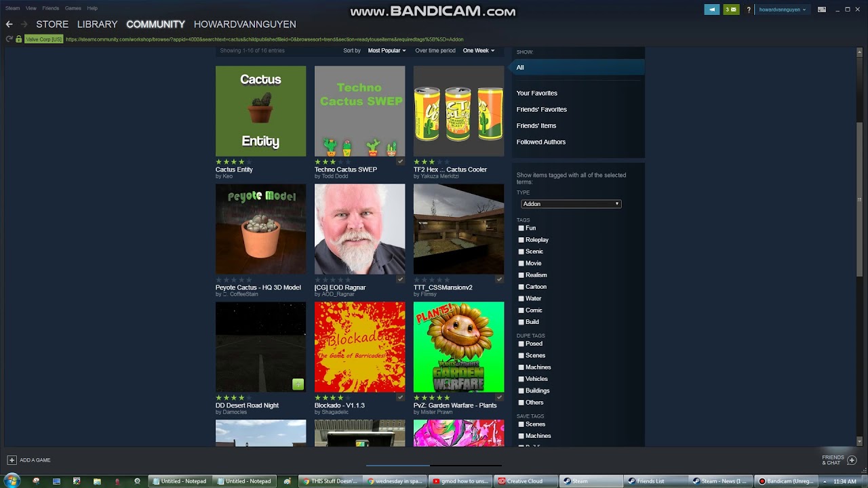The width and height of the screenshot is (868, 488).
Task: Enable the Water tag filter
Action: tap(521, 299)
